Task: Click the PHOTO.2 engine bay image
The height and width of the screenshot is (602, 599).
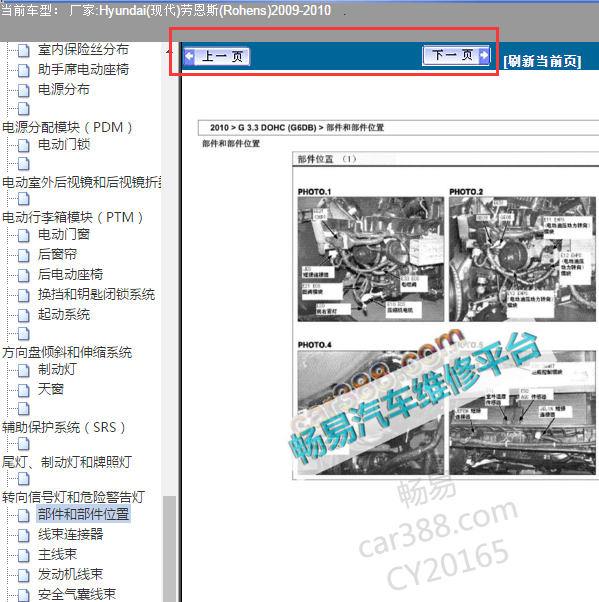Action: click(522, 260)
